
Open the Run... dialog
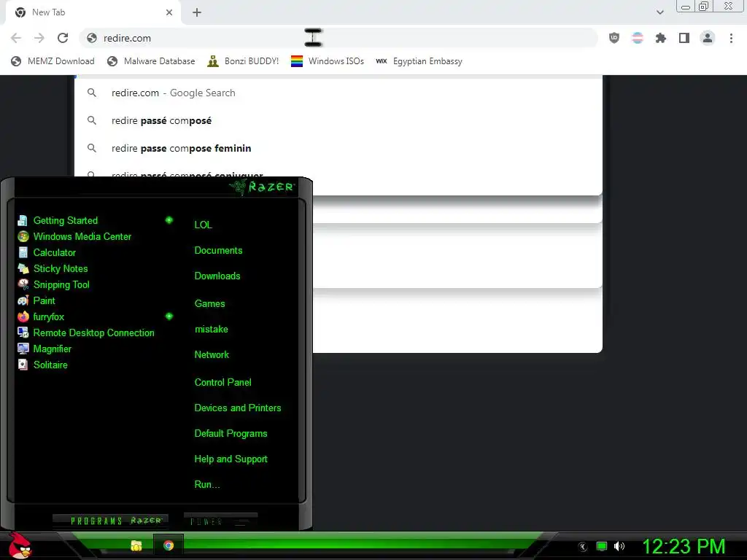(206, 485)
